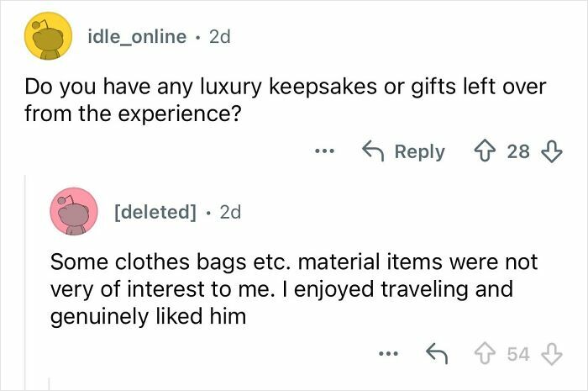Downvote the [deleted] user's reply
Image resolution: width=588 pixels, height=391 pixels.
pyautogui.click(x=550, y=354)
